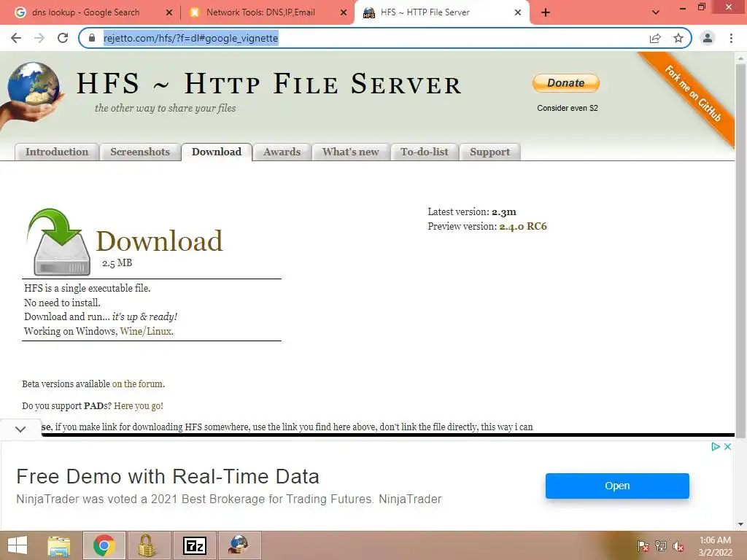The height and width of the screenshot is (560, 747).
Task: Reload the current page
Action: pos(63,38)
